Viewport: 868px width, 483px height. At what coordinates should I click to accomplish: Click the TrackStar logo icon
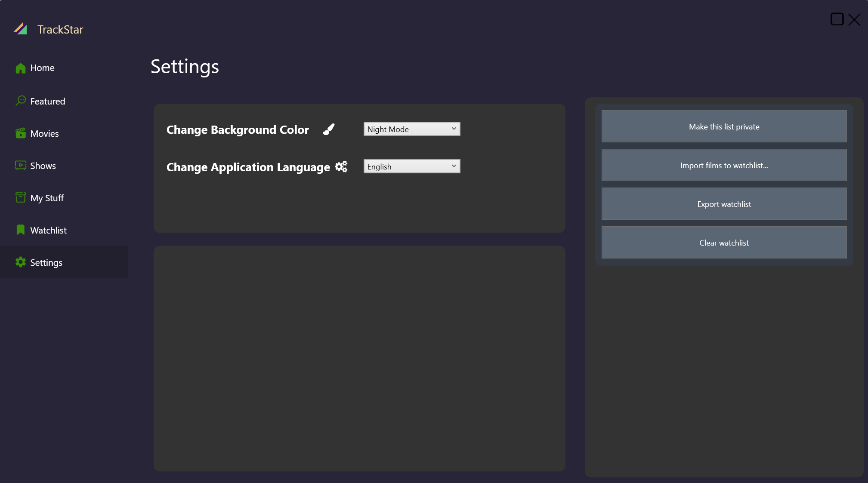(20, 29)
